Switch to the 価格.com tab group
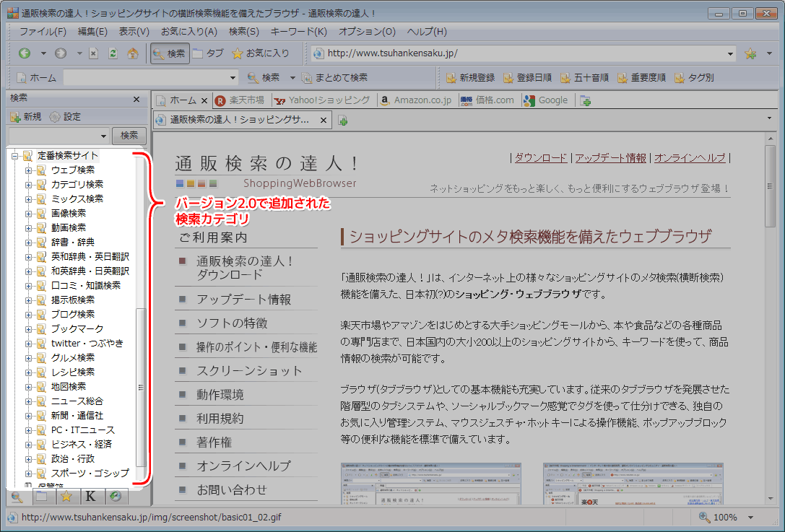 click(487, 100)
